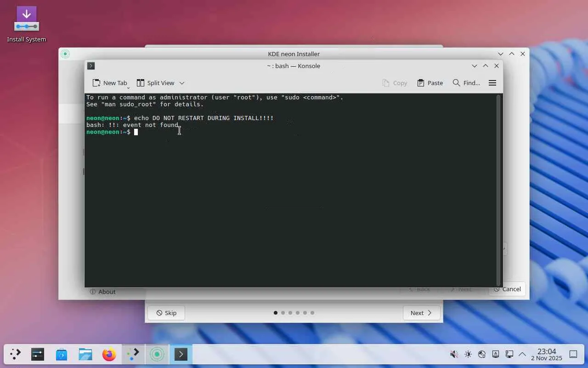This screenshot has height=368, width=588.
Task: Select the last page indicator dot
Action: (x=312, y=313)
